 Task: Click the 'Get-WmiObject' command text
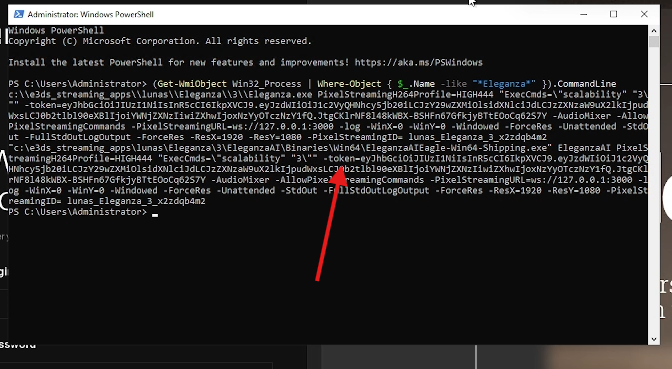click(x=192, y=84)
